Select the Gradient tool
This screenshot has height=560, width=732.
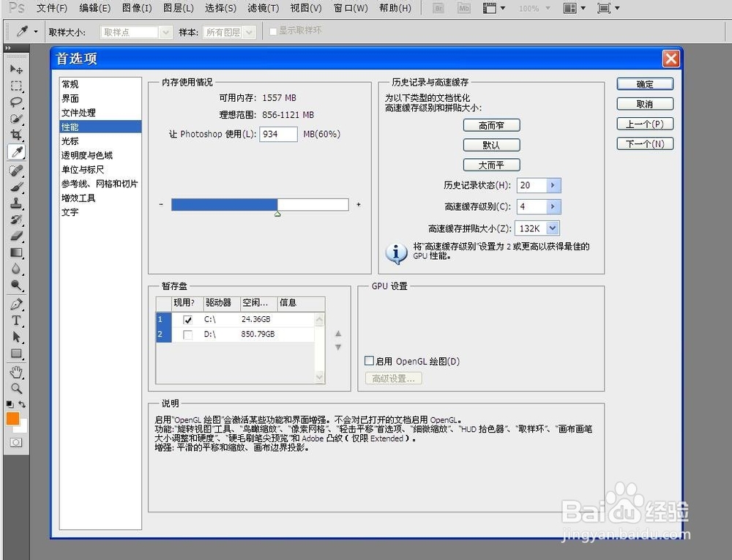pos(16,253)
